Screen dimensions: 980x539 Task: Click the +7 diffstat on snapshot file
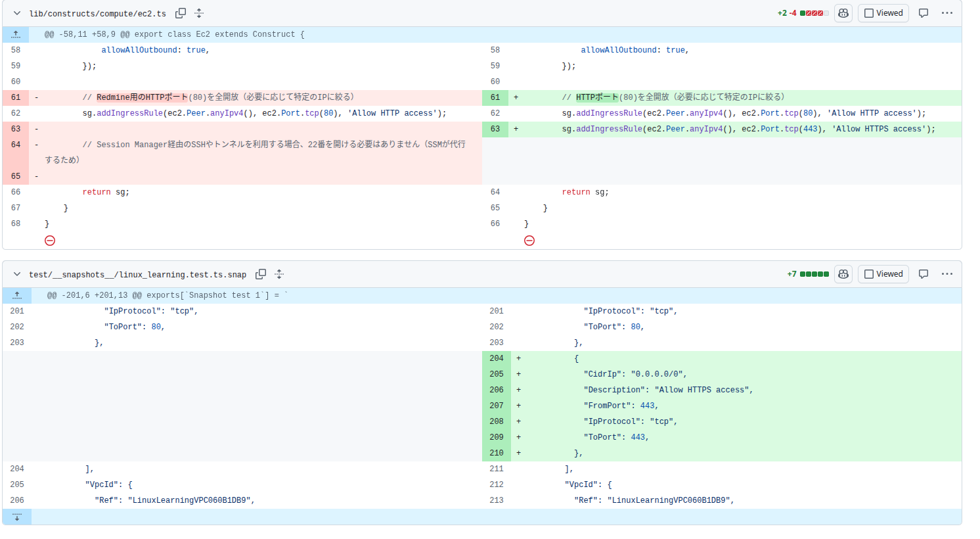[x=808, y=274]
